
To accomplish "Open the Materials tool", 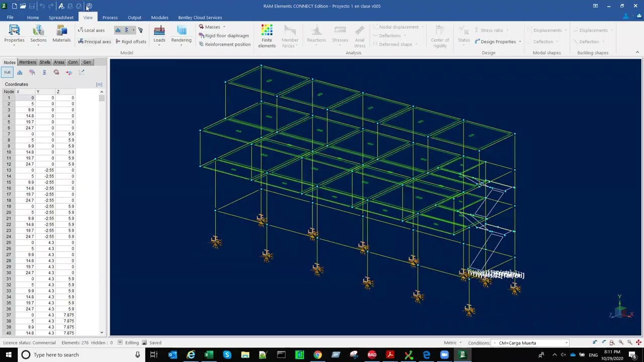I will tap(61, 34).
